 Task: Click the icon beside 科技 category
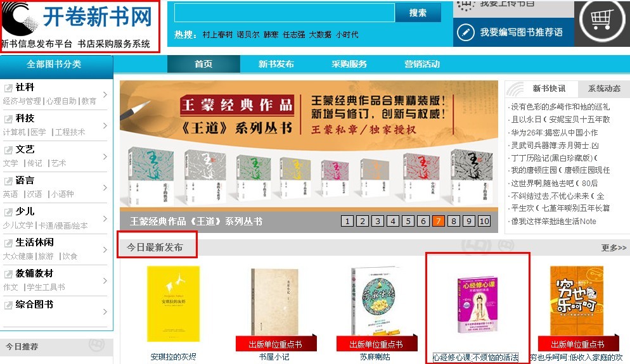click(x=8, y=119)
